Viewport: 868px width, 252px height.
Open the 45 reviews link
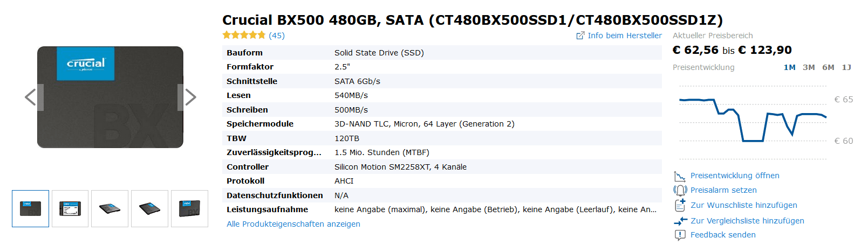pos(277,36)
